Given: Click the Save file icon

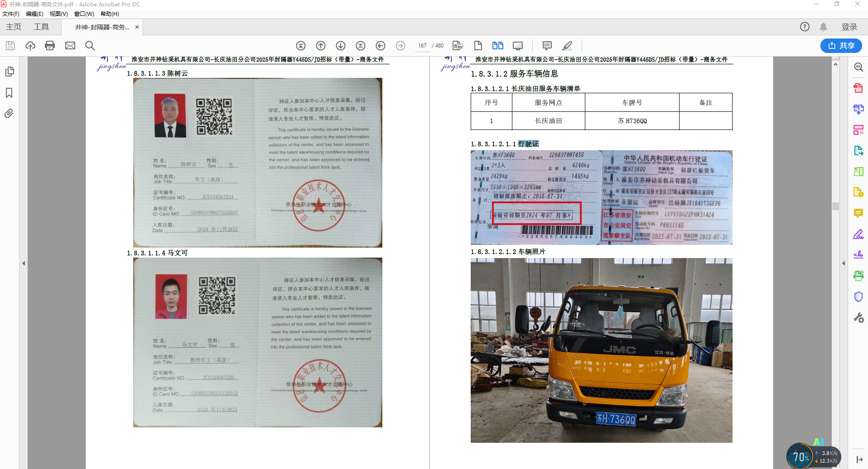Looking at the screenshot, I should (10, 46).
